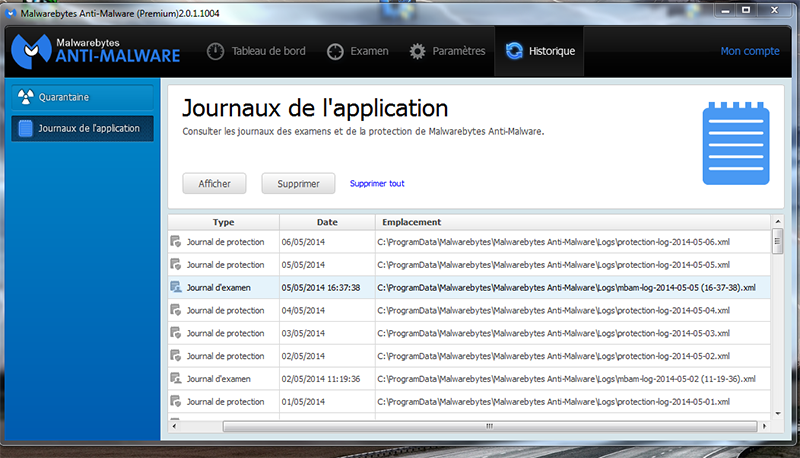
Task: Click the Journaux de l'application notepad icon
Action: click(26, 129)
